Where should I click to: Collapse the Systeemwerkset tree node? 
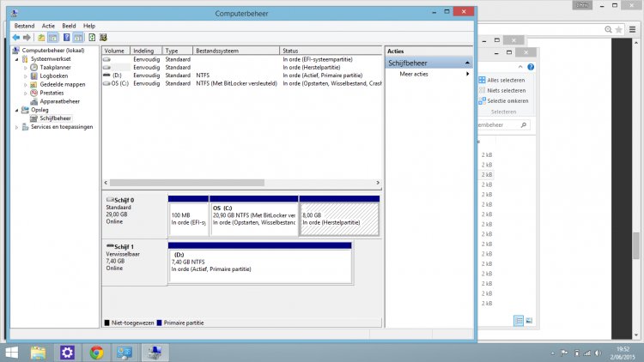[15, 58]
